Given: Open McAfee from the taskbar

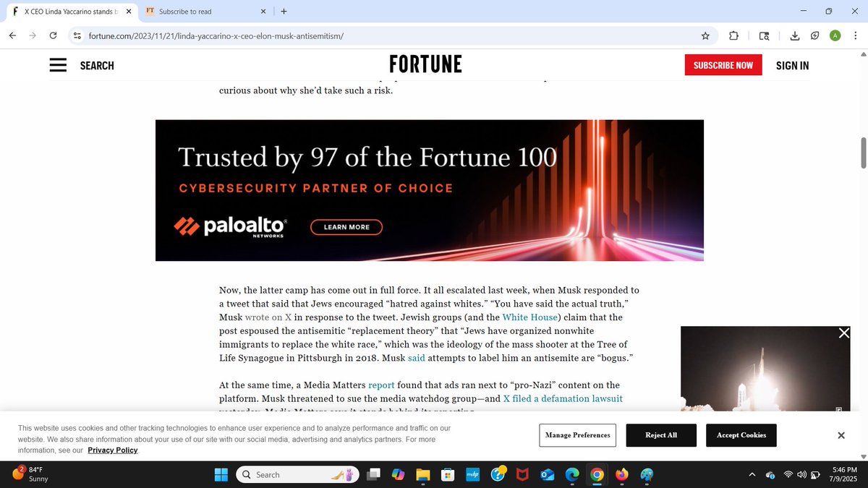Looking at the screenshot, I should [522, 474].
